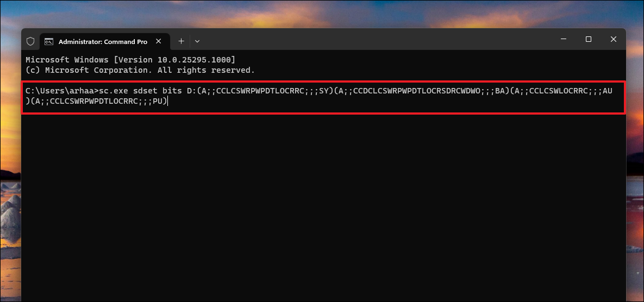Close the Administrator: Command Prompt tab
Viewport: 644px width, 302px height.
(x=159, y=41)
